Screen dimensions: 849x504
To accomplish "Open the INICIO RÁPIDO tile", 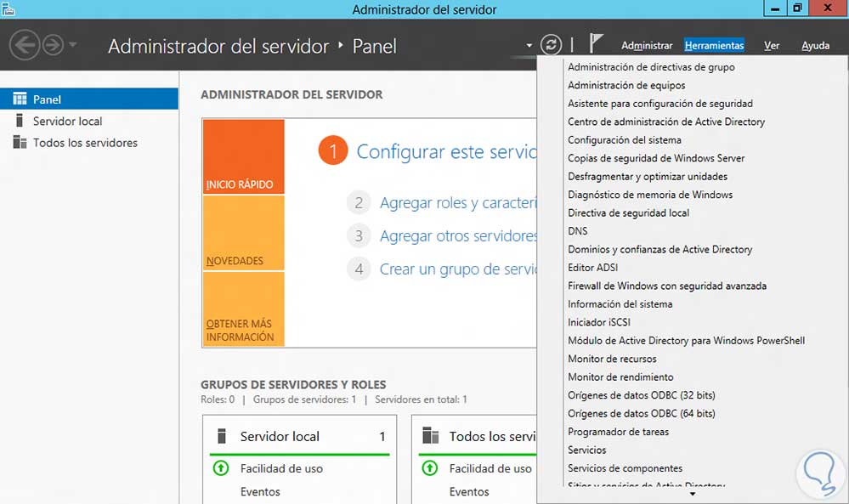I will (x=244, y=156).
